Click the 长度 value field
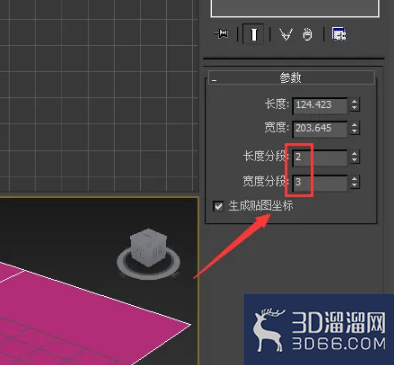Image resolution: width=394 pixels, height=365 pixels. tap(320, 105)
